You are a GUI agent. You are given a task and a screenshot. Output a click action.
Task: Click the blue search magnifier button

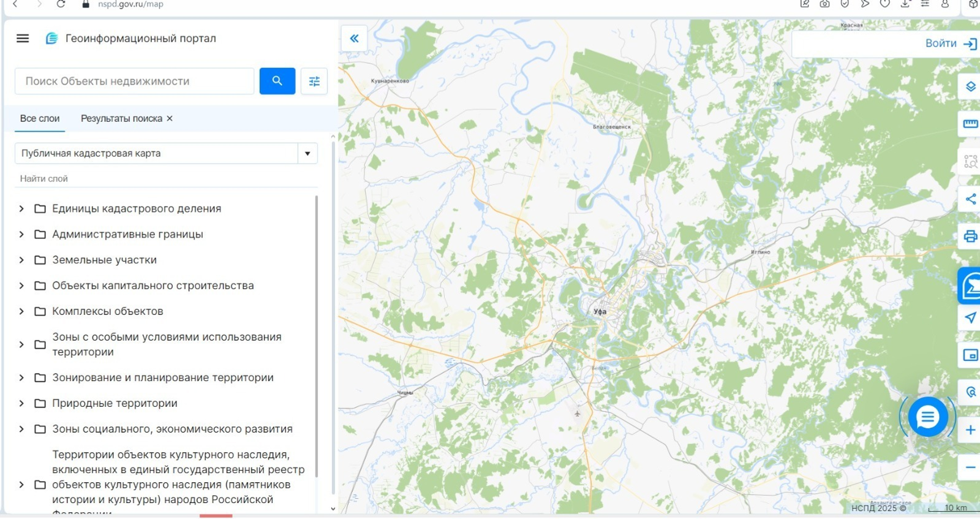pyautogui.click(x=277, y=81)
